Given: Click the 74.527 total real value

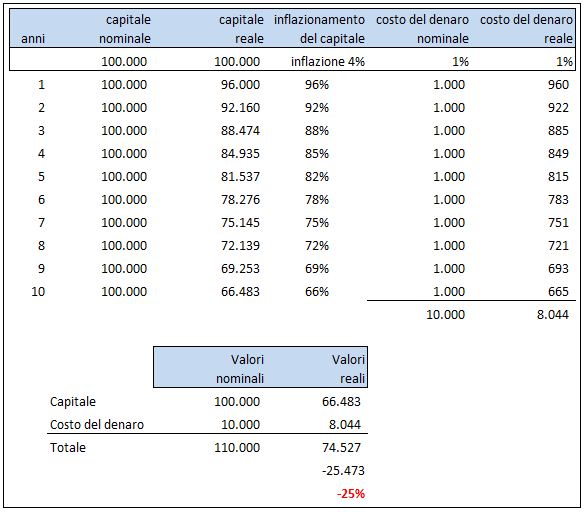Looking at the screenshot, I should 341,447.
